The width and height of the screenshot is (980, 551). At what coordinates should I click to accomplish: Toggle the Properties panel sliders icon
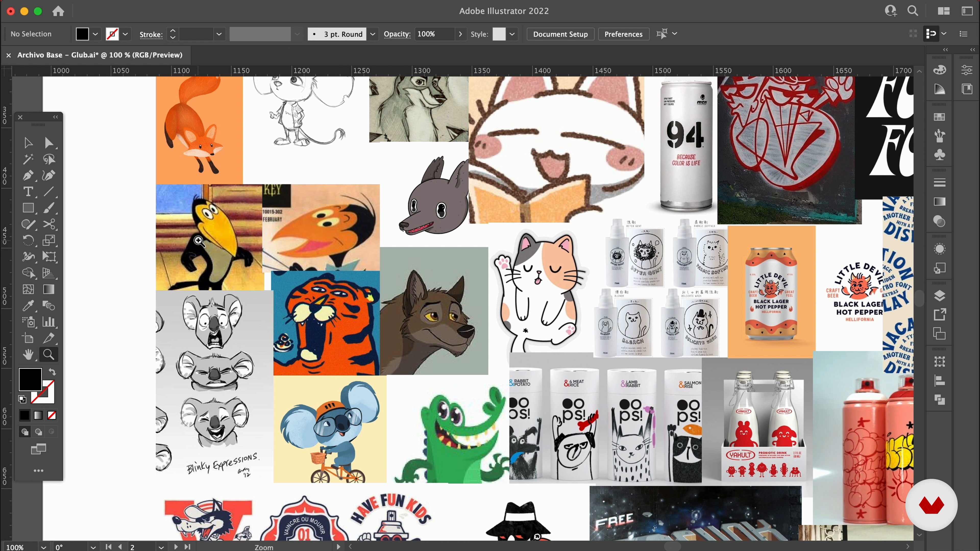pos(966,70)
